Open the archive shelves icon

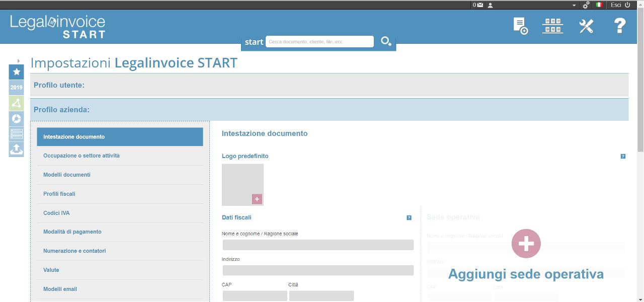[x=552, y=26]
